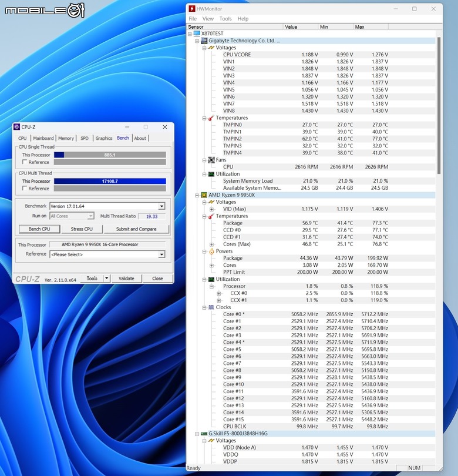Click the Ryzen Voltages lightning icon
The height and width of the screenshot is (476, 458).
pos(211,202)
